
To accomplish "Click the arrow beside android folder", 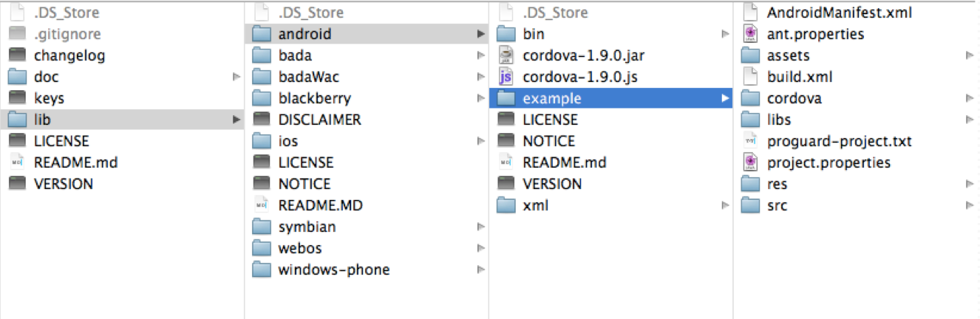I will [480, 34].
